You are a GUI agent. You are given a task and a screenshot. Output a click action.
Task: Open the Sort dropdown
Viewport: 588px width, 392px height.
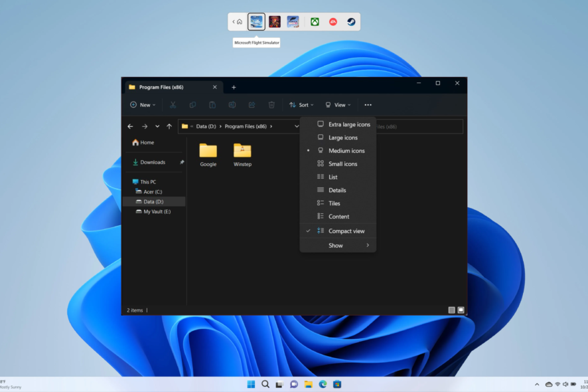301,104
